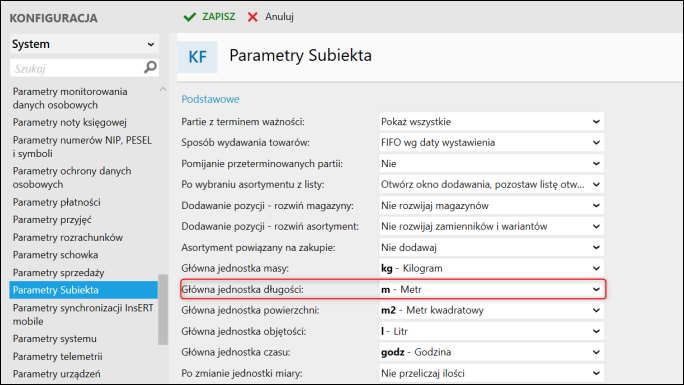Open Główna jednostka długości dropdown
Image resolution: width=684 pixels, height=385 pixels.
click(491, 289)
